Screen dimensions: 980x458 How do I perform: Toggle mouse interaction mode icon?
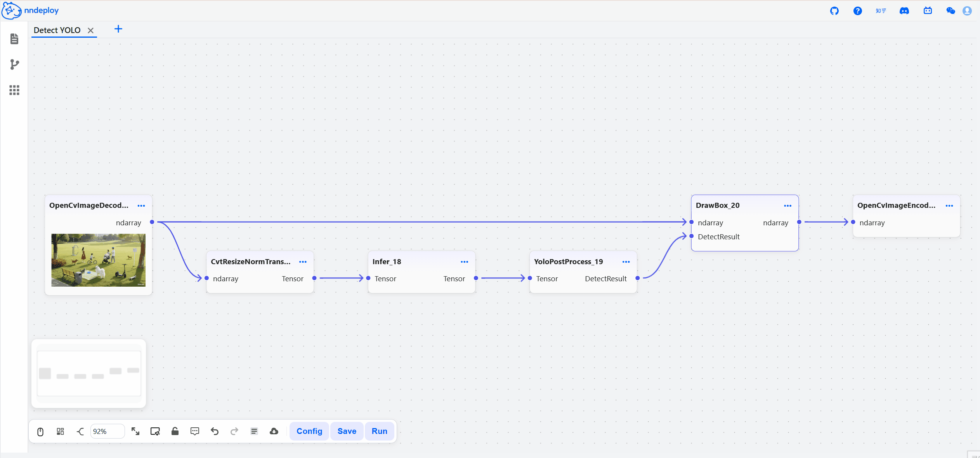click(x=40, y=432)
